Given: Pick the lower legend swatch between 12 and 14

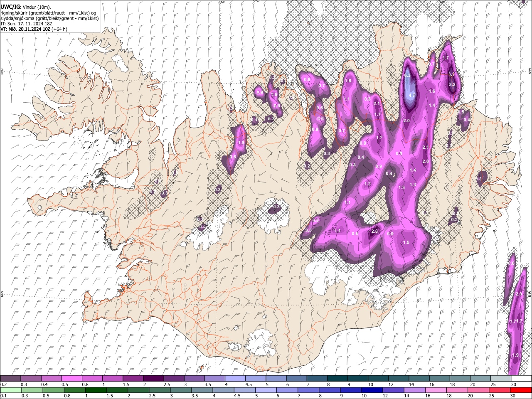Looking at the screenshot, I should tap(393, 390).
